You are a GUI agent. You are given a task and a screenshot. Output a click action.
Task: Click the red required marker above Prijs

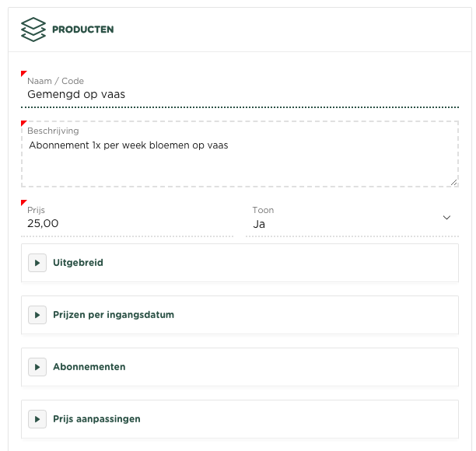[x=23, y=203]
